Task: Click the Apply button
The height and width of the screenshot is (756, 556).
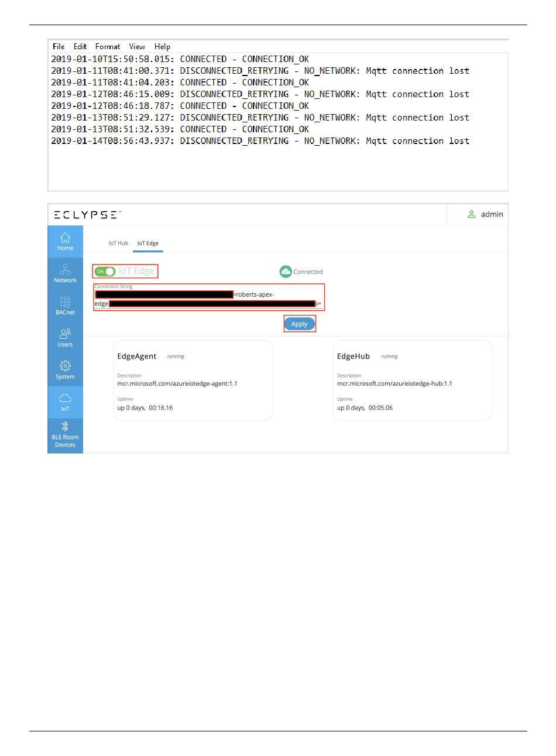Action: (x=300, y=324)
